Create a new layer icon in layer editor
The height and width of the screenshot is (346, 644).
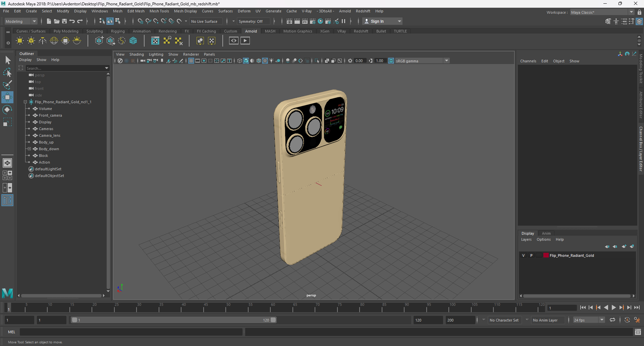click(624, 246)
